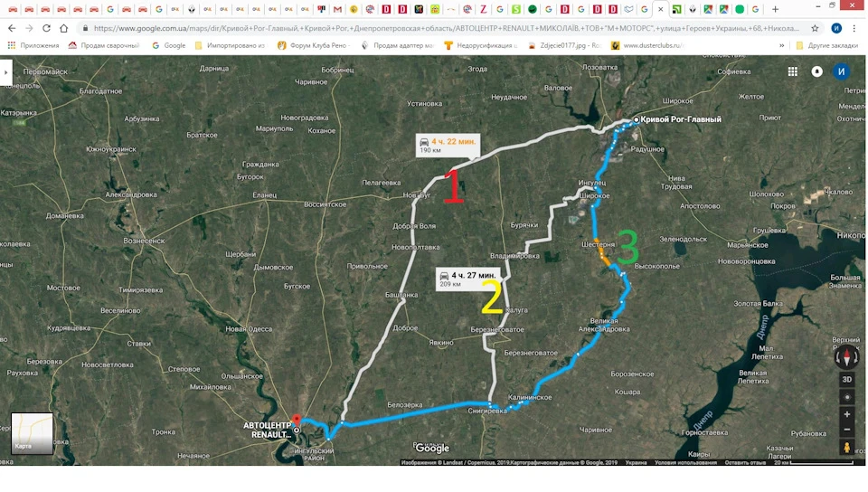
Task: Select the 4 ч. 27 мин. route
Action: (x=468, y=279)
